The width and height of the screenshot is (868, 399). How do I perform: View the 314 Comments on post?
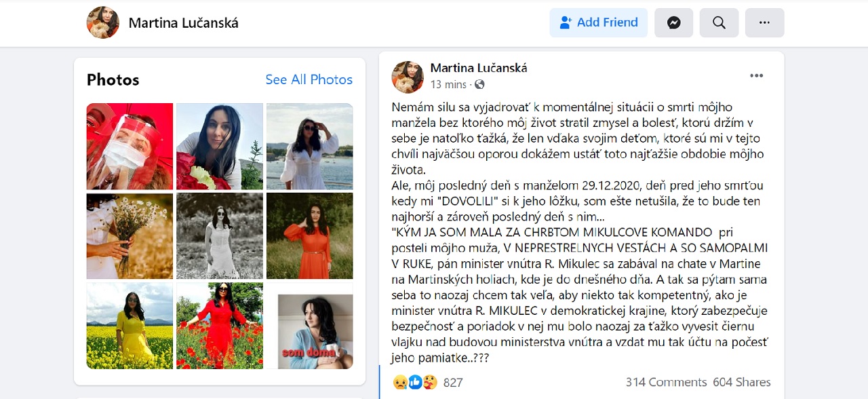[x=666, y=382]
